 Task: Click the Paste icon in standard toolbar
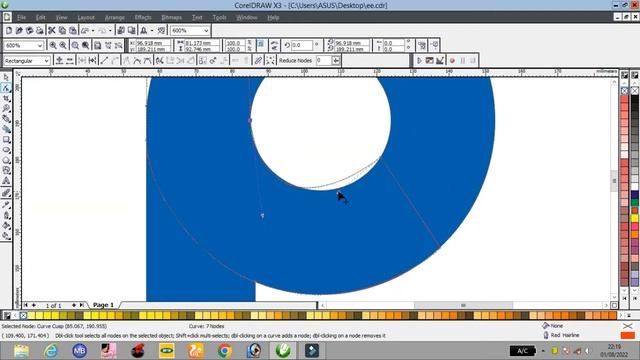[72, 31]
